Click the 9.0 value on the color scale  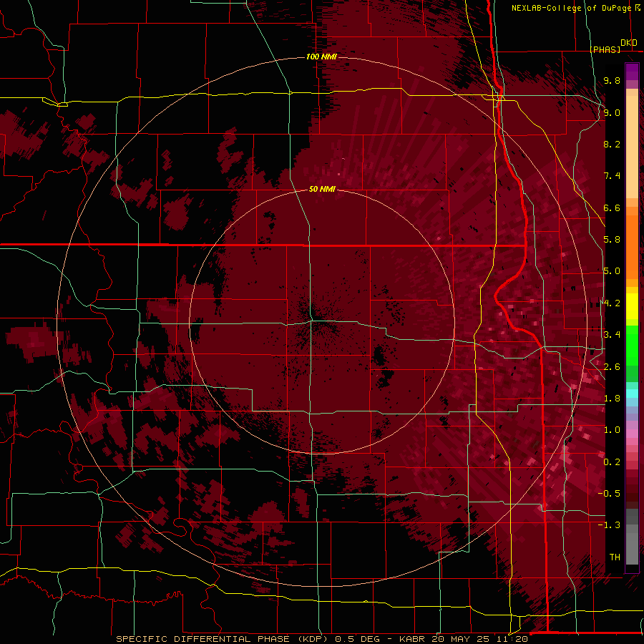coord(612,112)
